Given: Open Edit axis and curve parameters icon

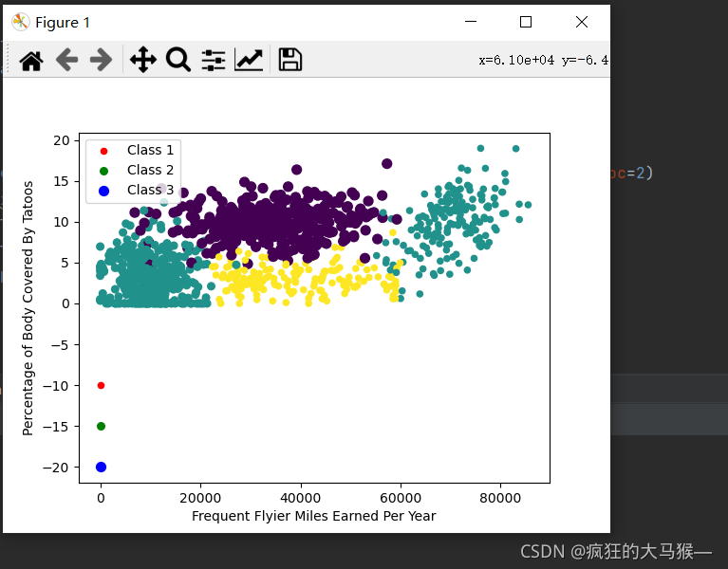Looking at the screenshot, I should [249, 60].
